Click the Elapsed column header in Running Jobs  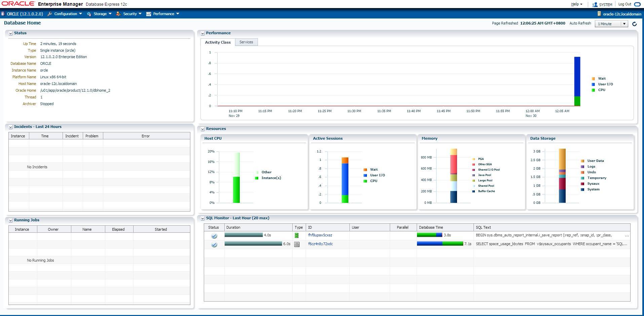(118, 229)
